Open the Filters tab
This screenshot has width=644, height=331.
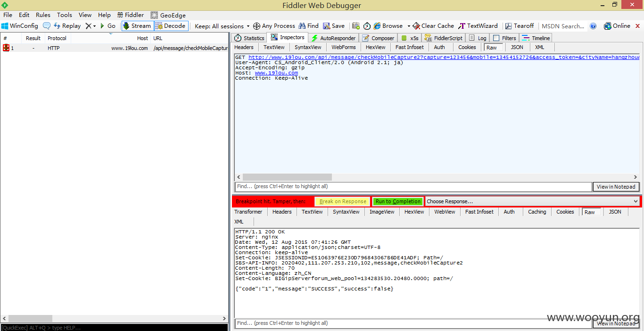(x=504, y=38)
